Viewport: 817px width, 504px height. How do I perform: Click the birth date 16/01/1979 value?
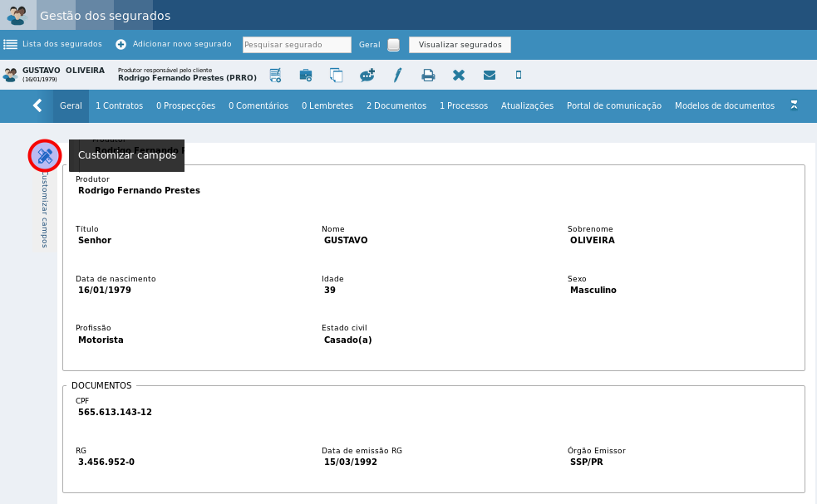tap(105, 290)
